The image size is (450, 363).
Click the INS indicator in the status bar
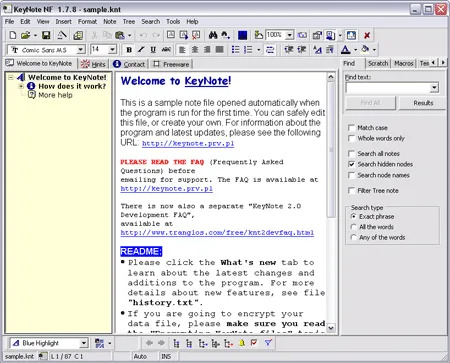point(166,356)
